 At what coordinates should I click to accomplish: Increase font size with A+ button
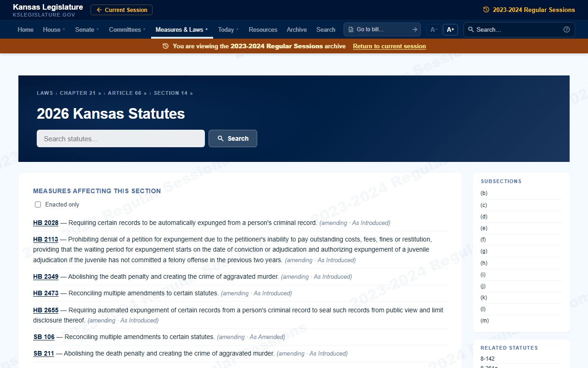450,29
